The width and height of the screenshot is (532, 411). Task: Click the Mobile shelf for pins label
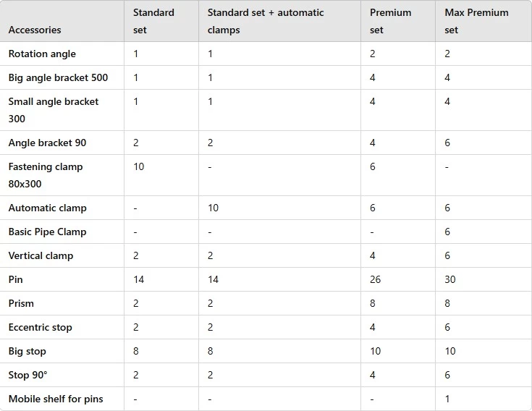pos(56,399)
